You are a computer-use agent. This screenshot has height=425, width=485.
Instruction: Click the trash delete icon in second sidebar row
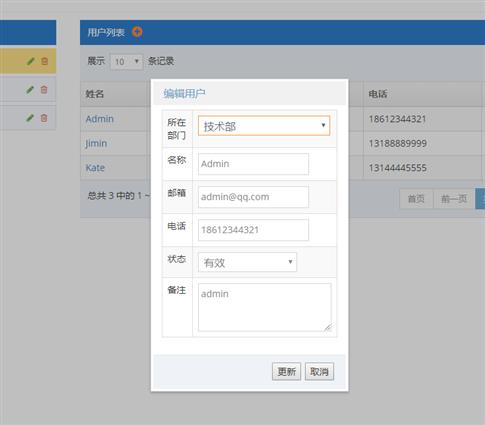pos(44,90)
